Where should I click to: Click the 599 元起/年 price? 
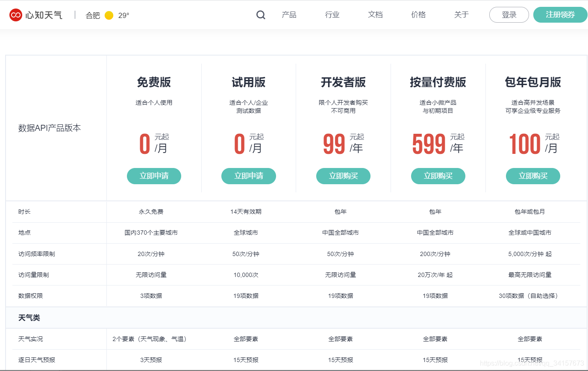[438, 144]
